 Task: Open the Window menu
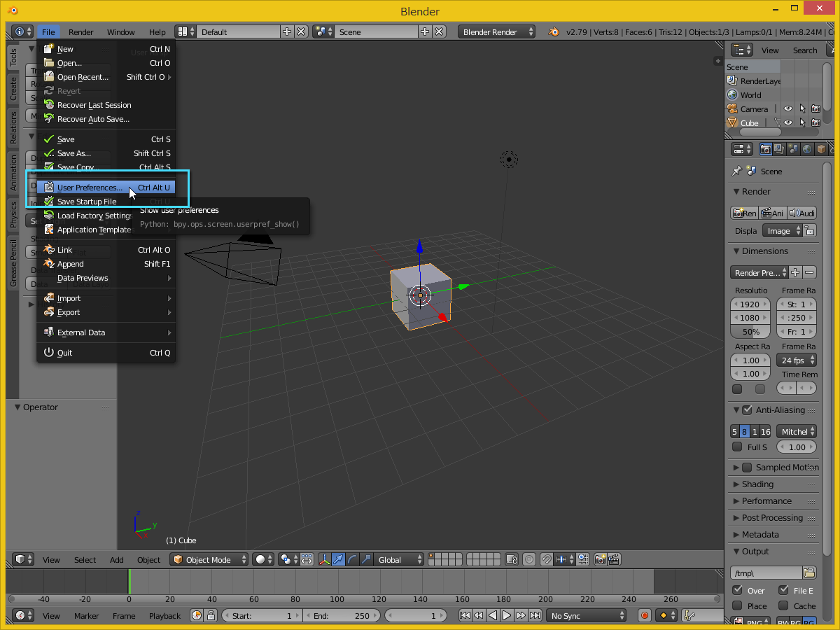tap(121, 32)
